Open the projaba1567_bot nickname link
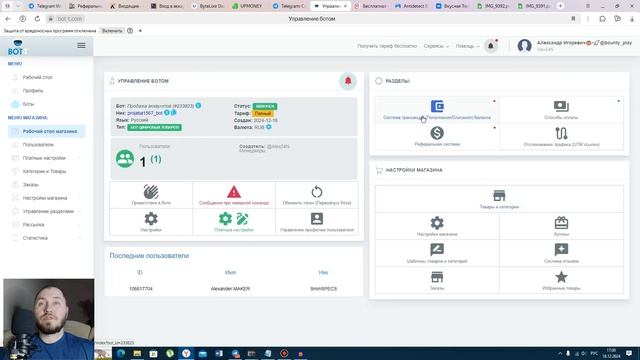Image resolution: width=640 pixels, height=360 pixels. pos(145,113)
